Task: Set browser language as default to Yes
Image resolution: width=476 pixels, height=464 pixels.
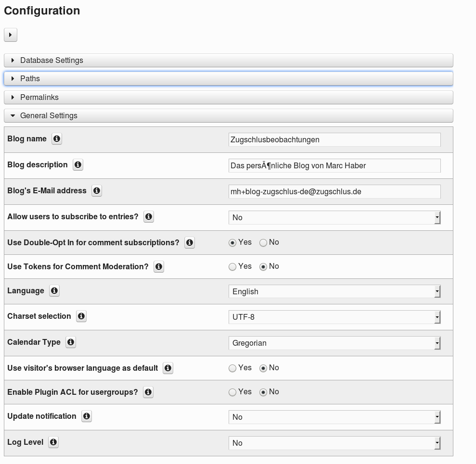Action: [x=232, y=368]
